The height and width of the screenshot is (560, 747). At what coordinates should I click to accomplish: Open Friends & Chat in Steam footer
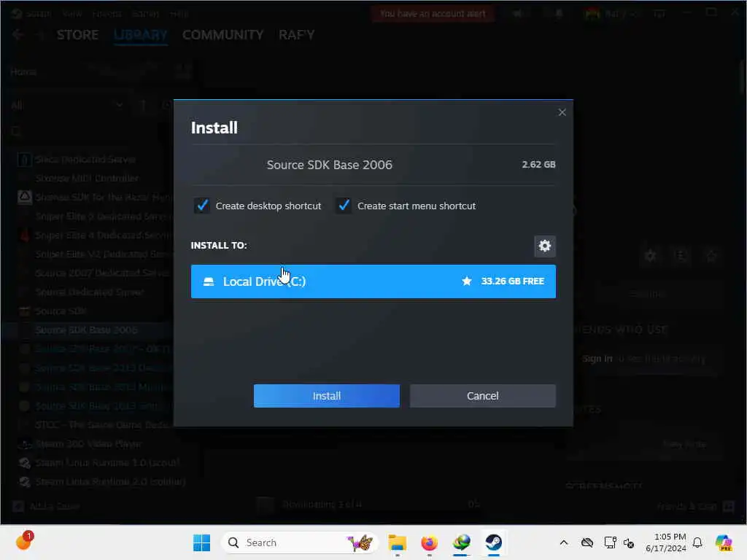[696, 506]
